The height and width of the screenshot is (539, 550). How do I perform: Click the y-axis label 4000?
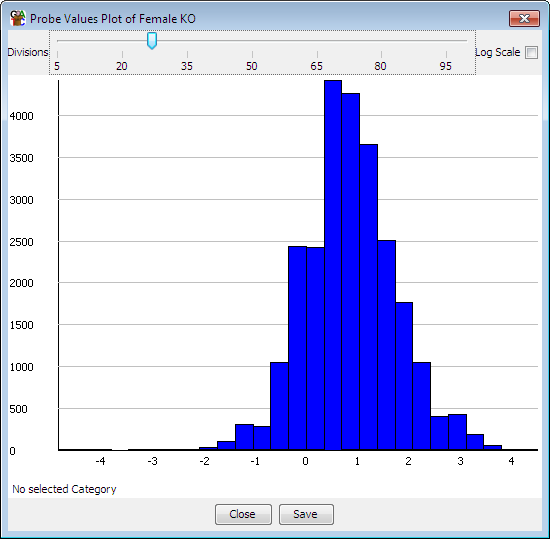21,116
